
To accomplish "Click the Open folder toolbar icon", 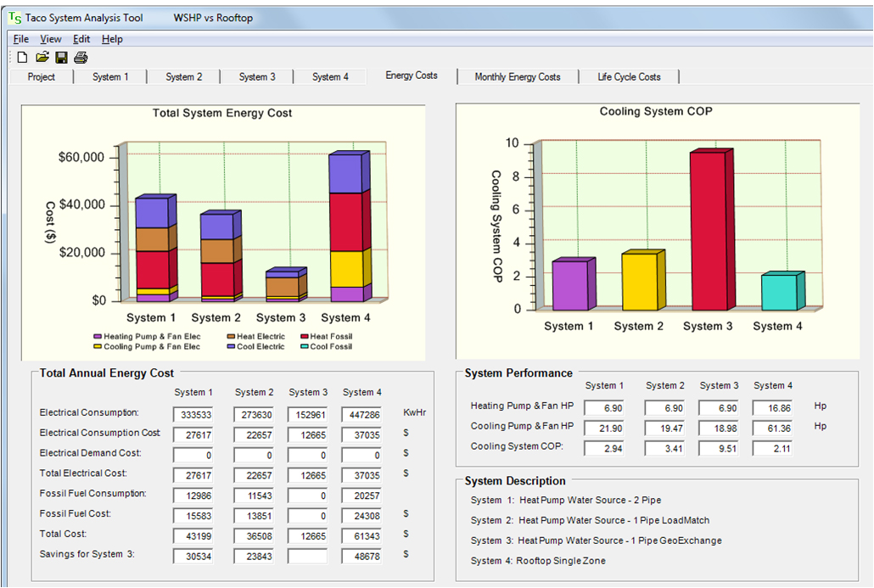I will pos(42,58).
